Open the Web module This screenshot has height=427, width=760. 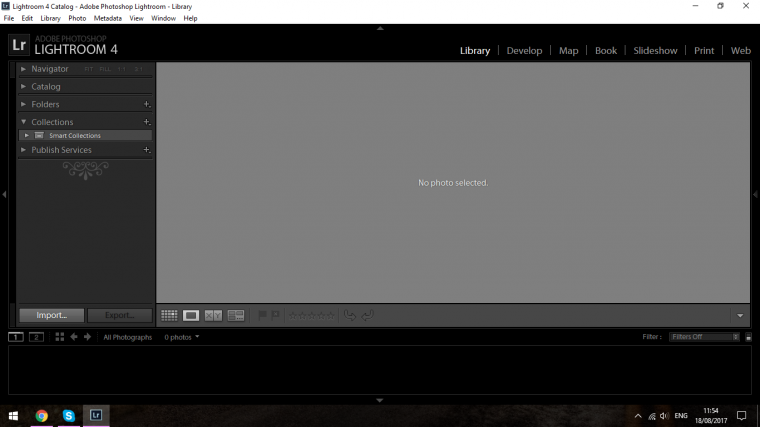point(741,50)
